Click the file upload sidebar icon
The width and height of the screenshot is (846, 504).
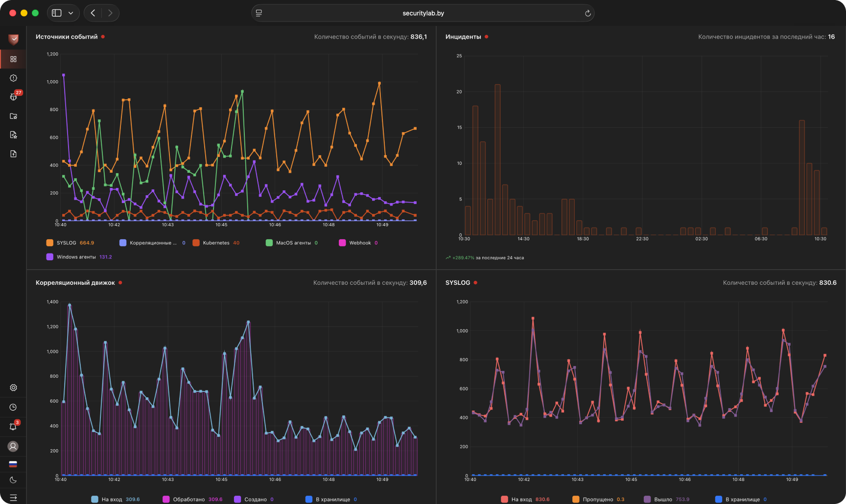(x=13, y=154)
